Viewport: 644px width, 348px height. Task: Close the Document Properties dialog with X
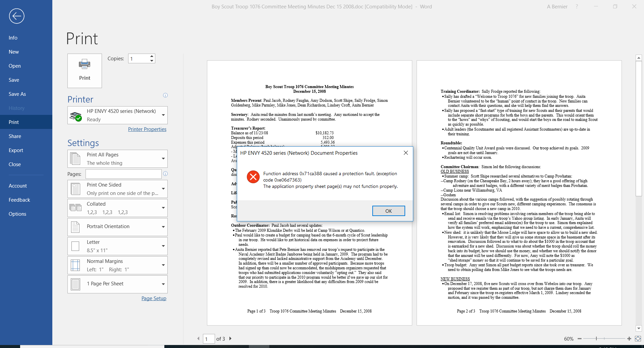(406, 153)
